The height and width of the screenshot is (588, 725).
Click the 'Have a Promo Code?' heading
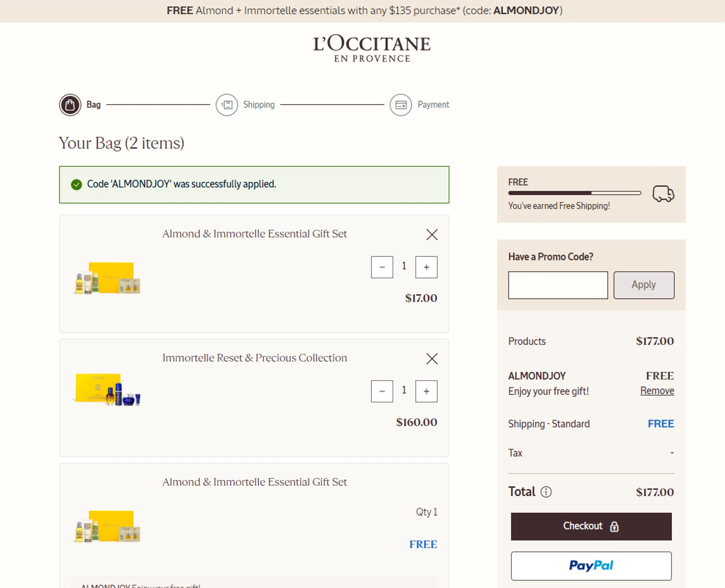[x=551, y=257]
